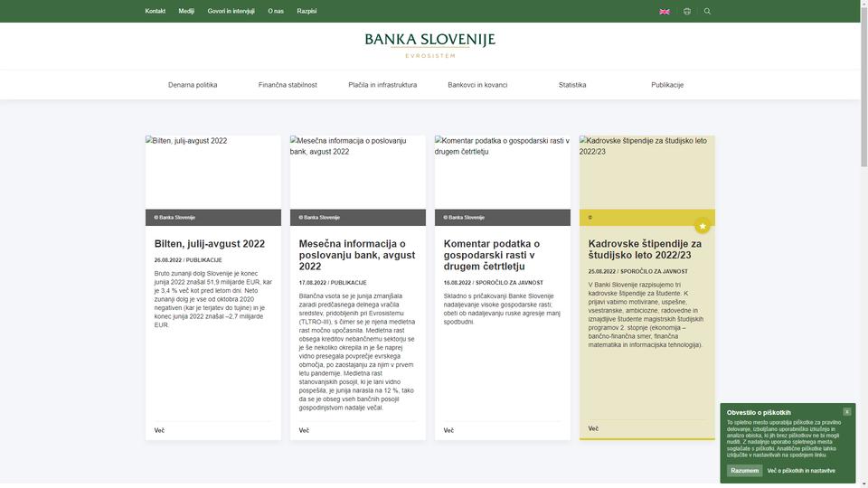Click the Obvestilo o piškotkih heading
This screenshot has width=868, height=488.
[759, 412]
